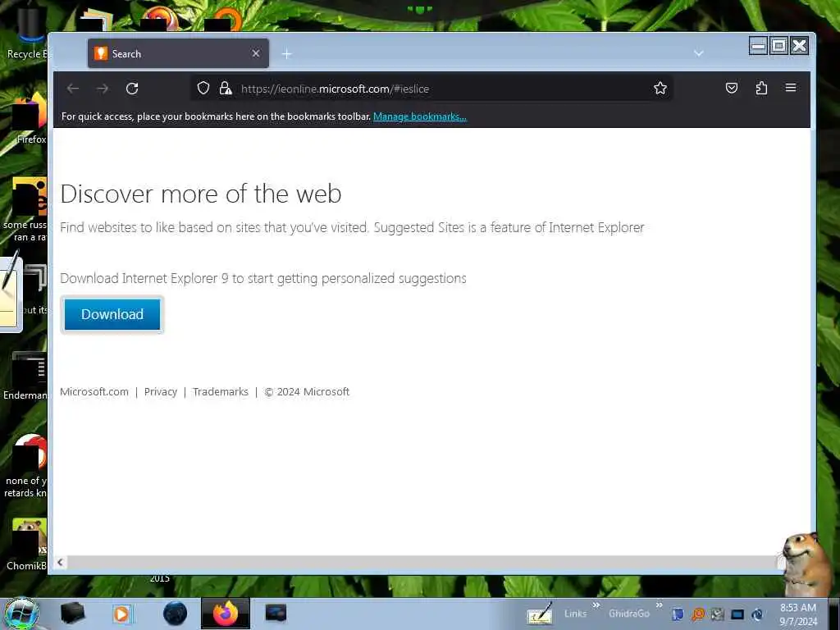This screenshot has height=630, width=840.
Task: Select the Firefox taskbar button
Action: 226,614
